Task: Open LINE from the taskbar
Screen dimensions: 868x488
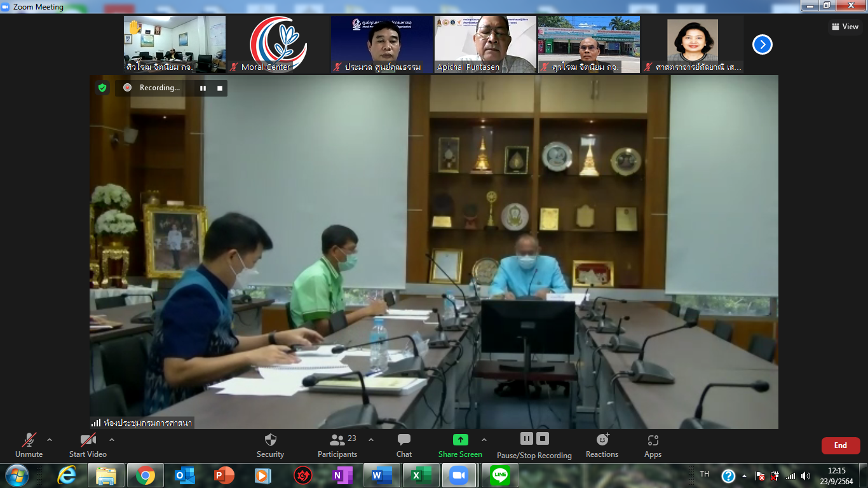Action: click(x=500, y=475)
